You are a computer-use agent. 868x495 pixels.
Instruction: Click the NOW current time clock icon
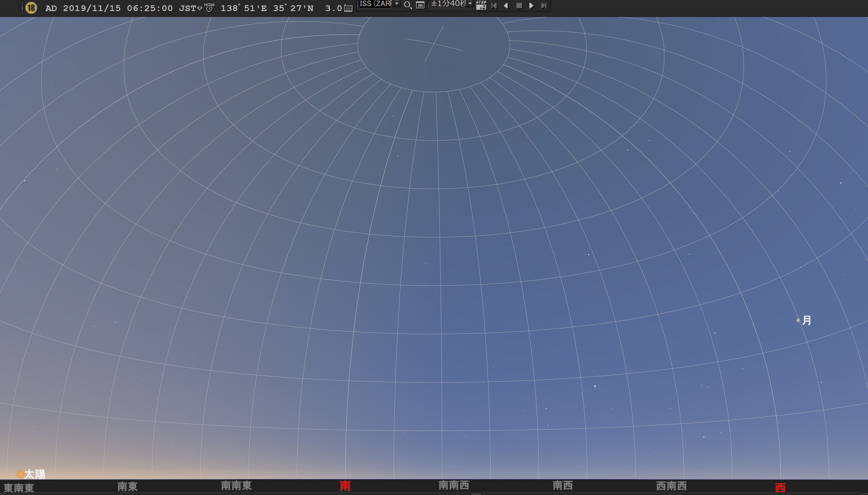click(209, 8)
